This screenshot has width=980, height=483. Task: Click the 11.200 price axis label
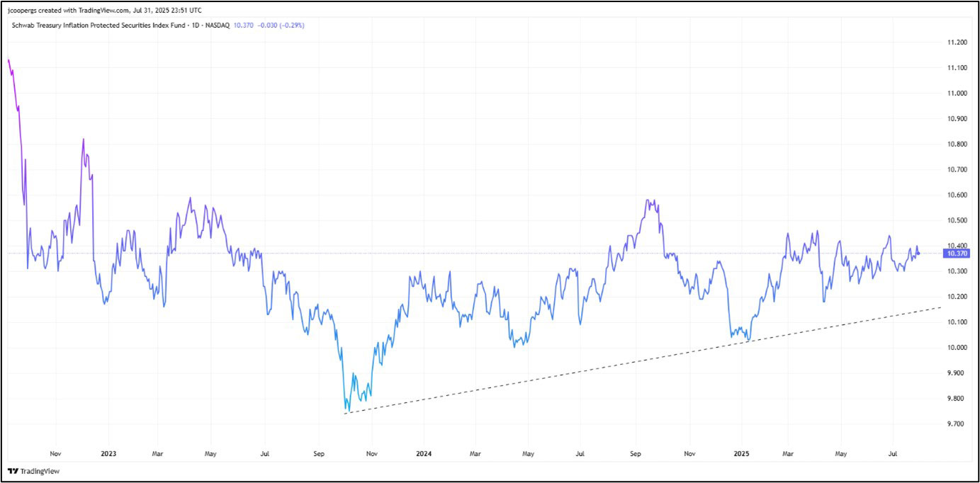pyautogui.click(x=957, y=42)
